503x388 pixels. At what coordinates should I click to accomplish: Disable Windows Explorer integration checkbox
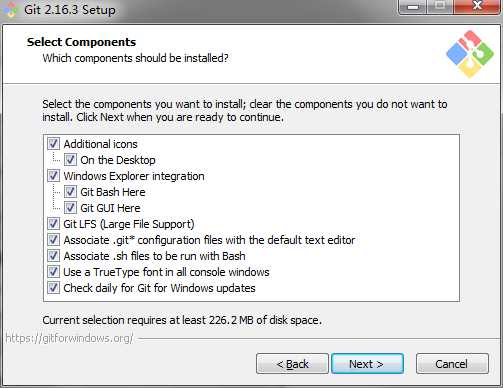[x=53, y=176]
